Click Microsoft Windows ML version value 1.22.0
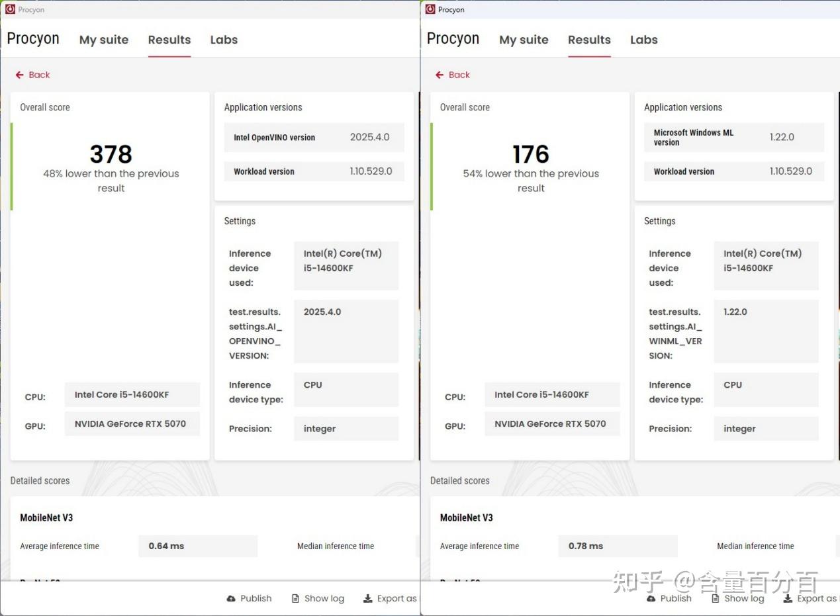This screenshot has width=840, height=616. tap(782, 137)
